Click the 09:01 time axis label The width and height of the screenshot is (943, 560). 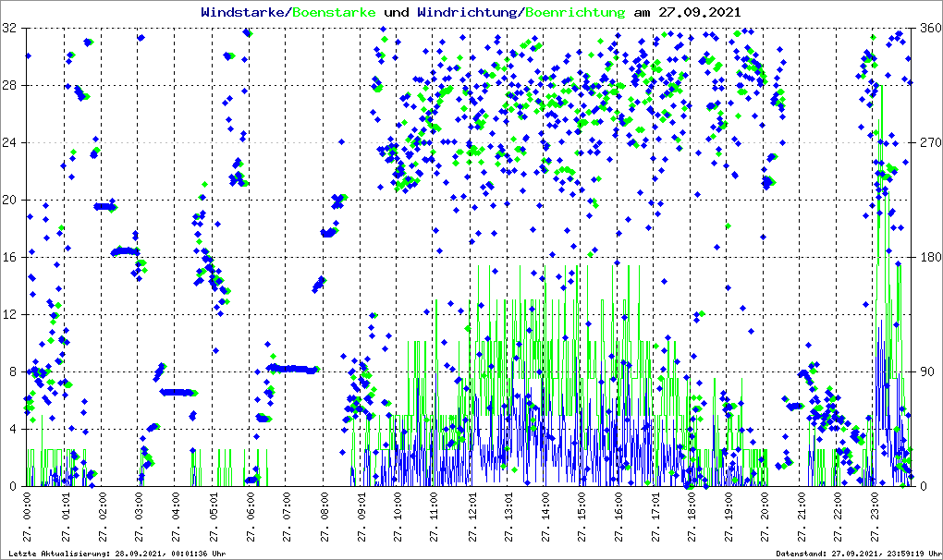(x=361, y=517)
